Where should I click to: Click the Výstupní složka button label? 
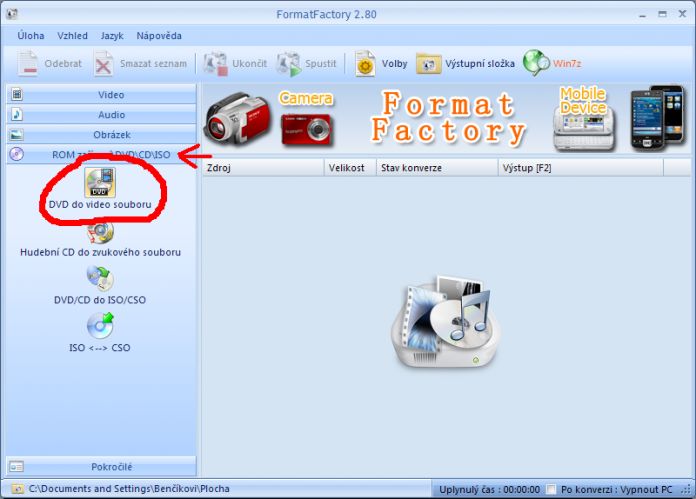click(480, 63)
